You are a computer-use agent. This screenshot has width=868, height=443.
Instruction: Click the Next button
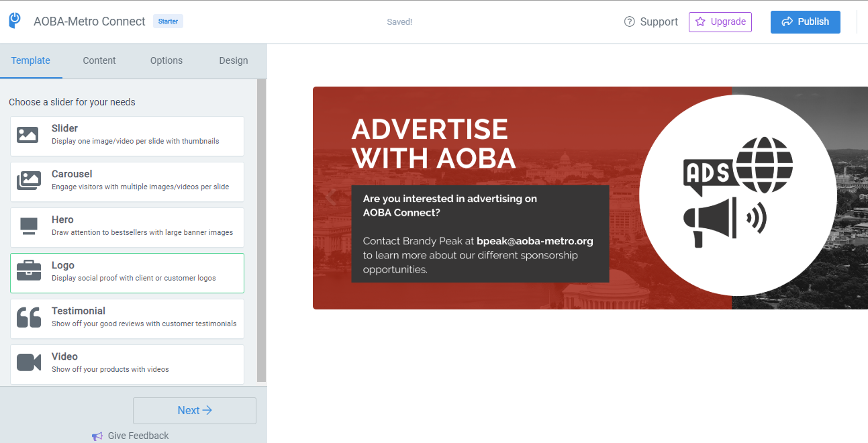pyautogui.click(x=195, y=411)
